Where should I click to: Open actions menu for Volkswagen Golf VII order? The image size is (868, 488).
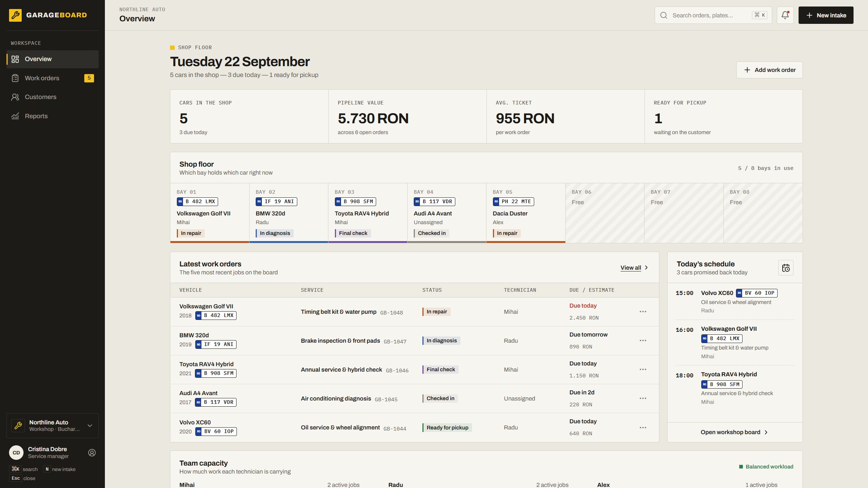643,312
